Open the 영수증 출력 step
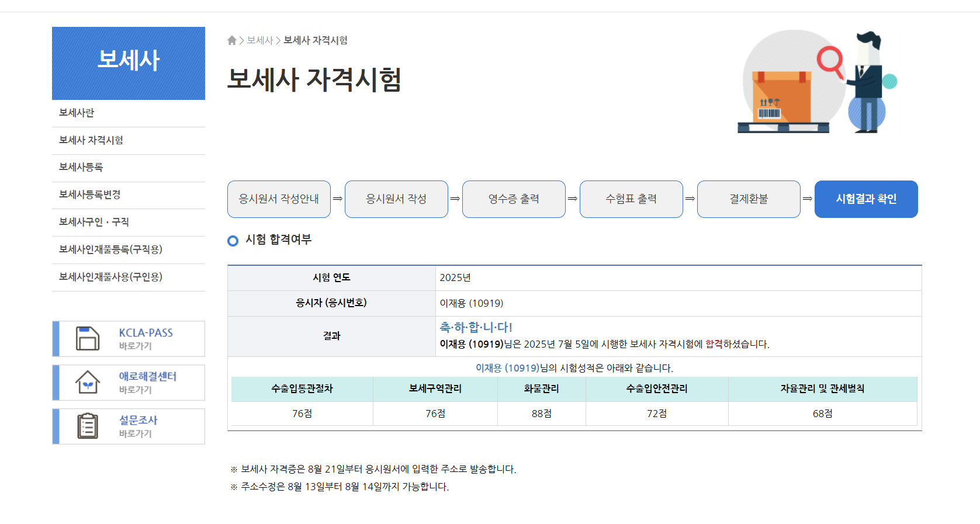 514,199
